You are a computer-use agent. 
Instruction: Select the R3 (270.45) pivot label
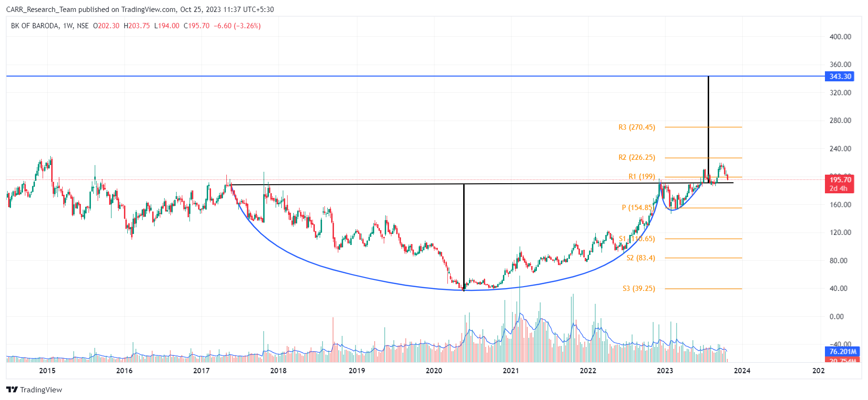[636, 127]
